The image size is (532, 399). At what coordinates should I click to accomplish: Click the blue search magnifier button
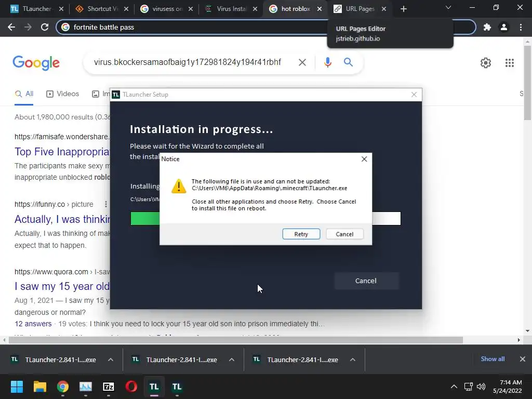(x=348, y=62)
